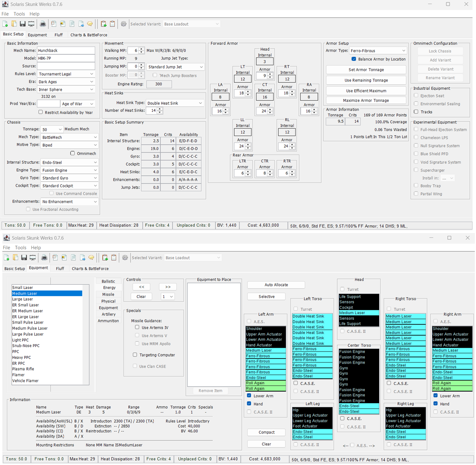Click Set Armor Tonnage button
Viewport: 476px width, 465px height.
click(x=366, y=70)
